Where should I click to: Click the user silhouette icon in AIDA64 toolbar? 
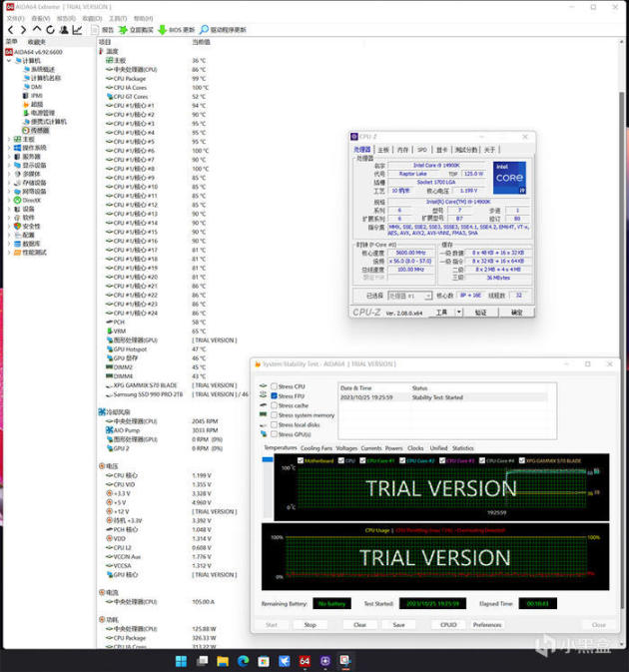click(x=64, y=30)
